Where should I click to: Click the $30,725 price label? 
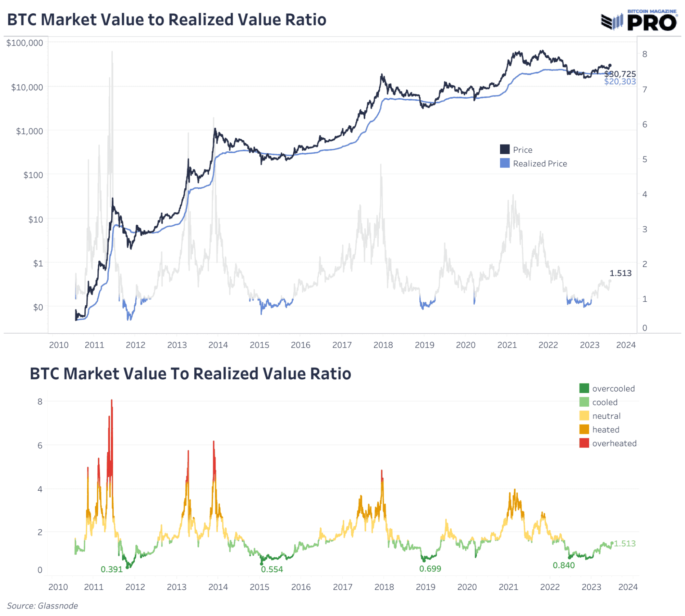point(620,74)
